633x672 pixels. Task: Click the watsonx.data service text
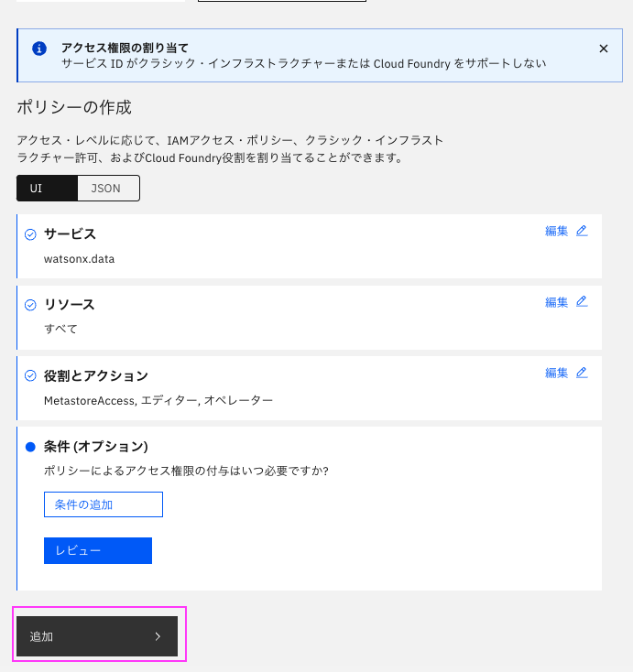(x=80, y=259)
